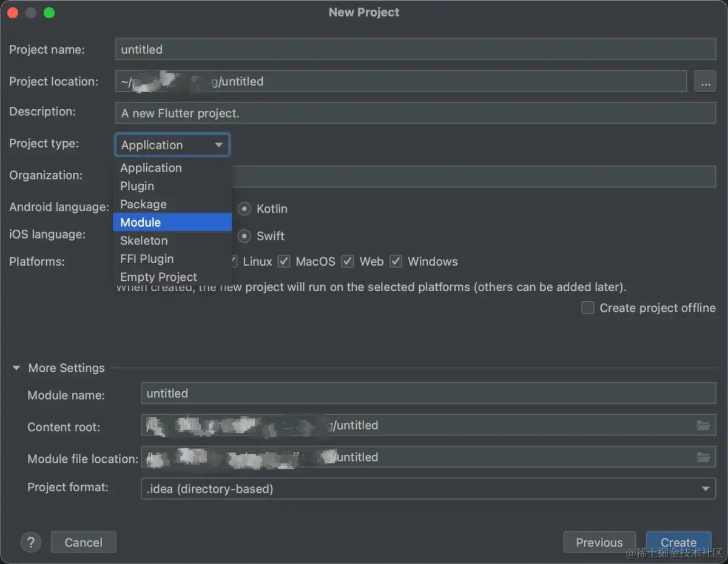
Task: Toggle the Windows platform checkbox
Action: (396, 261)
